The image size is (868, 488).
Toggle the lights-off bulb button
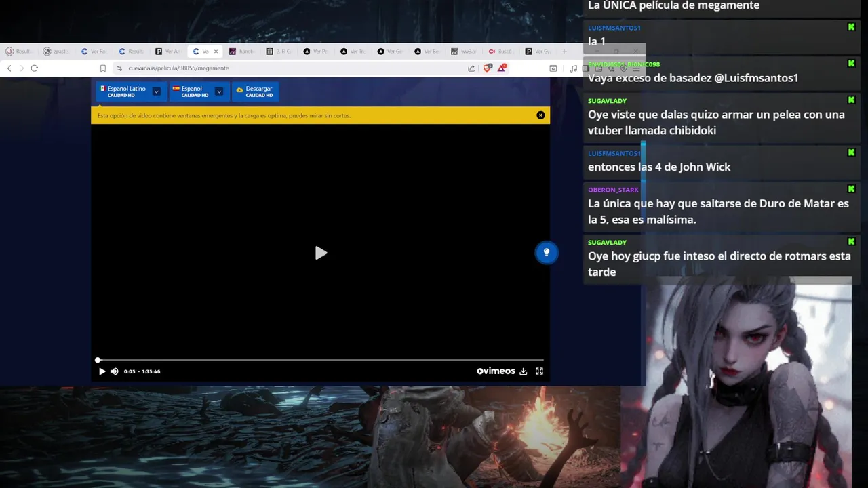tap(547, 253)
